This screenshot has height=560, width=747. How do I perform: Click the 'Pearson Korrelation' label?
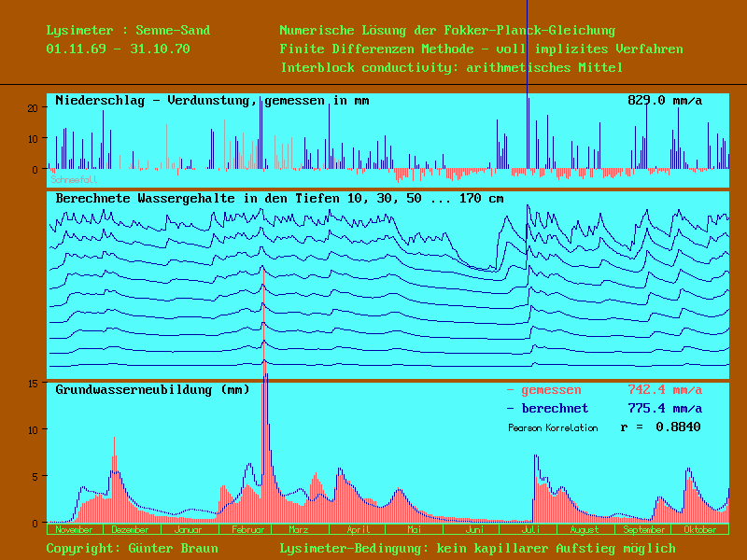pyautogui.click(x=553, y=427)
